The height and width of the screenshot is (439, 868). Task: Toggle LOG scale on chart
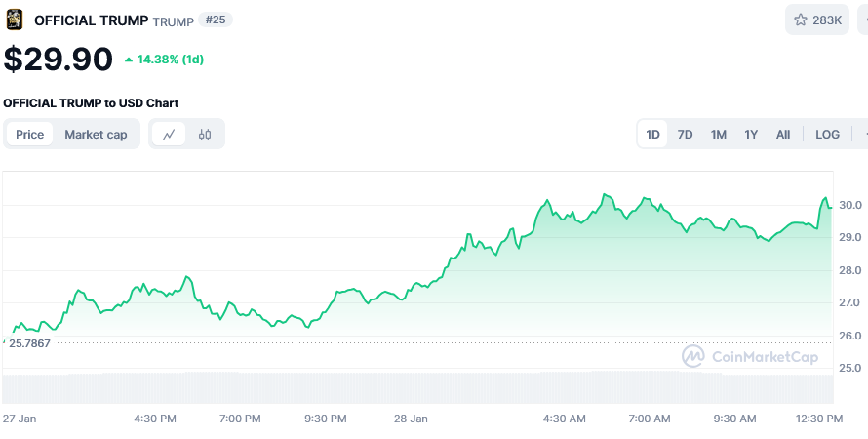pyautogui.click(x=828, y=134)
